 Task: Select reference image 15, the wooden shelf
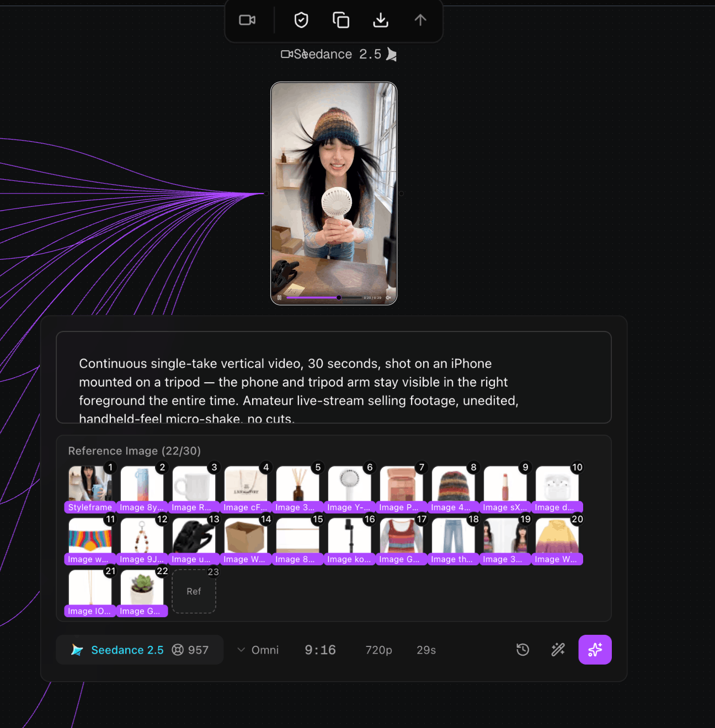[297, 540]
